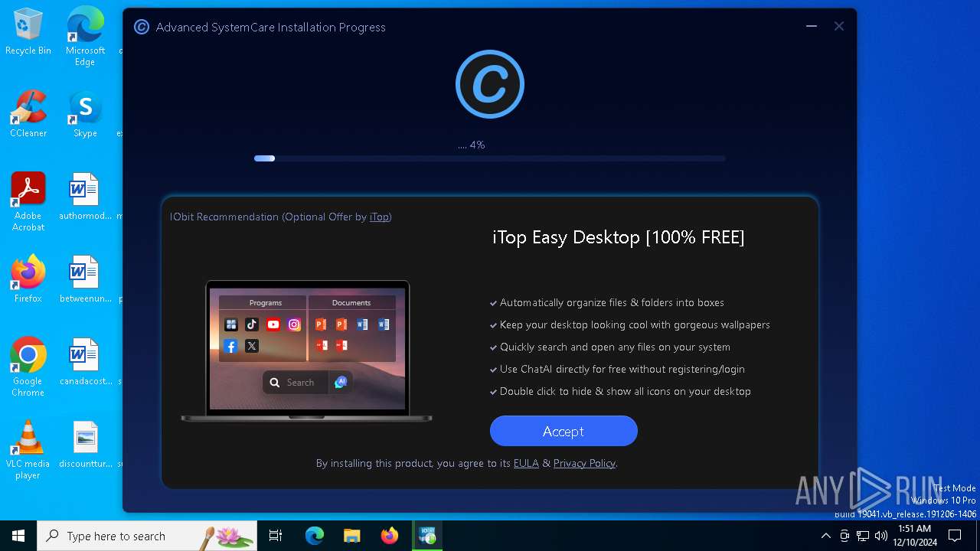Open the EULA link
The height and width of the screenshot is (551, 980).
526,463
